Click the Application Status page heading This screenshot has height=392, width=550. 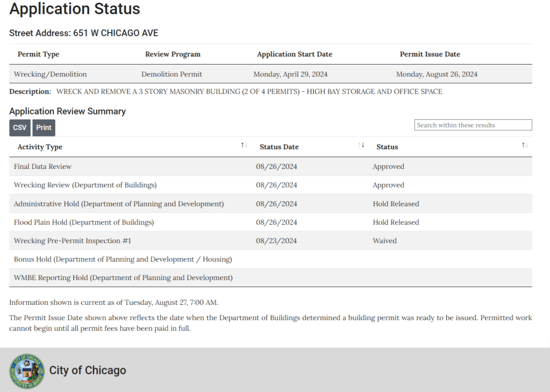75,9
